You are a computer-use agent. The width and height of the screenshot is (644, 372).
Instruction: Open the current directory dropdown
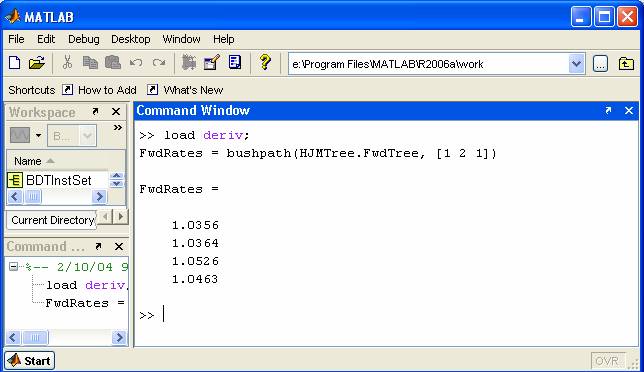click(x=576, y=64)
